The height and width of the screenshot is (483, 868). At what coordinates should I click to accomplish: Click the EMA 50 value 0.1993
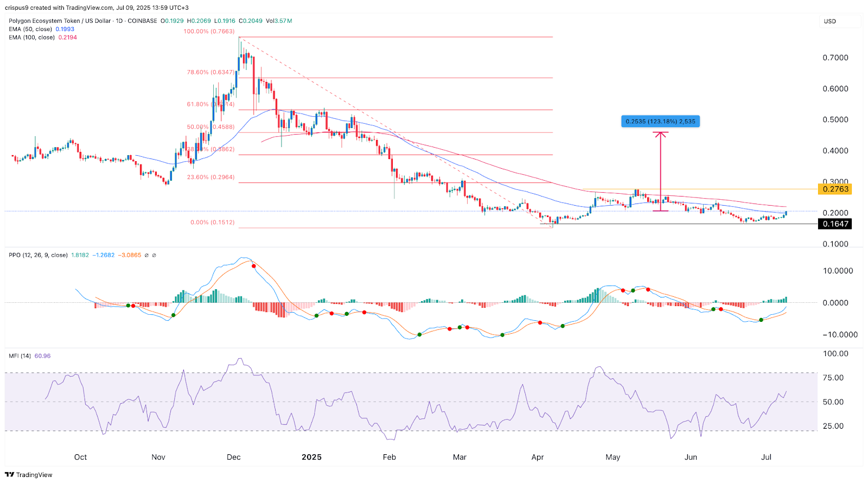(65, 29)
